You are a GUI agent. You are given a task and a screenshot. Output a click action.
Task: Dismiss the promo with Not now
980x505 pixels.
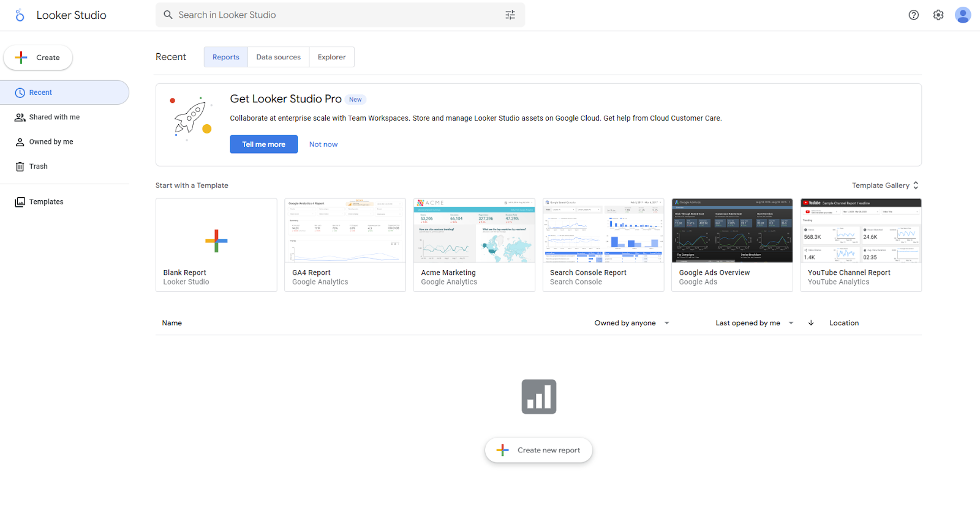point(323,144)
